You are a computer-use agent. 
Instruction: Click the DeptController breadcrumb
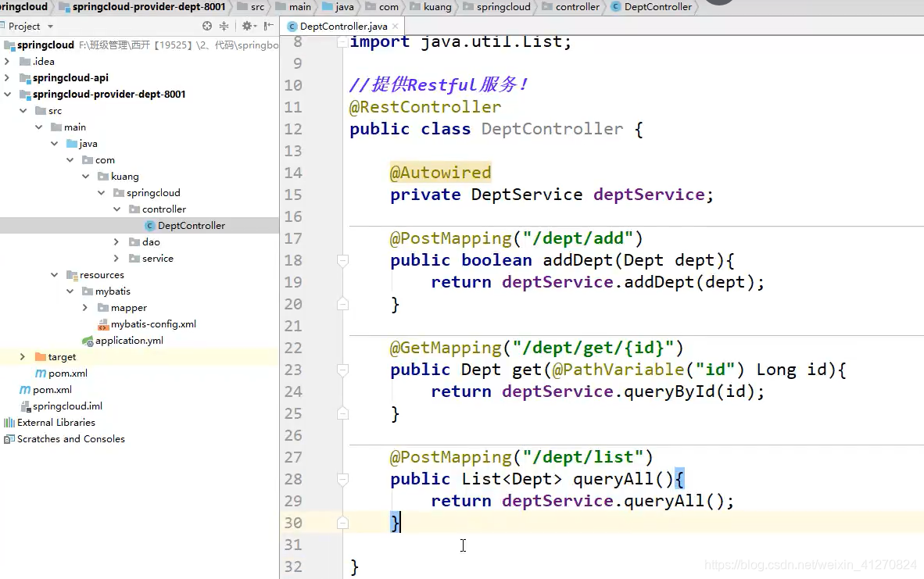click(651, 7)
